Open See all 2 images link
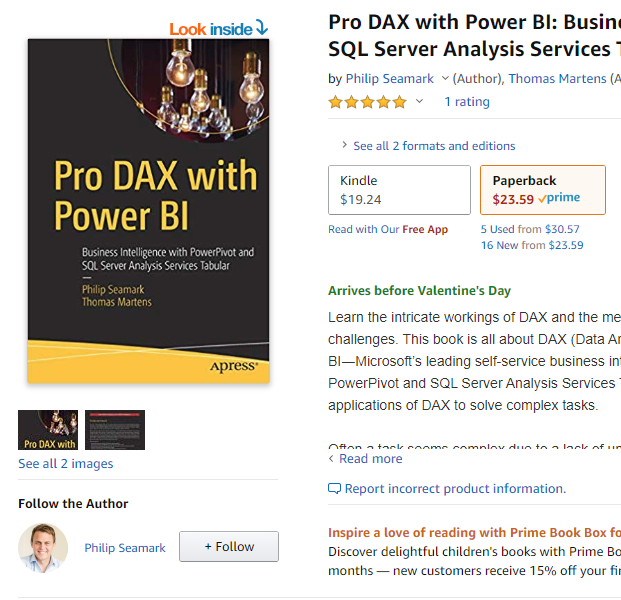This screenshot has height=600, width=621. pos(66,464)
